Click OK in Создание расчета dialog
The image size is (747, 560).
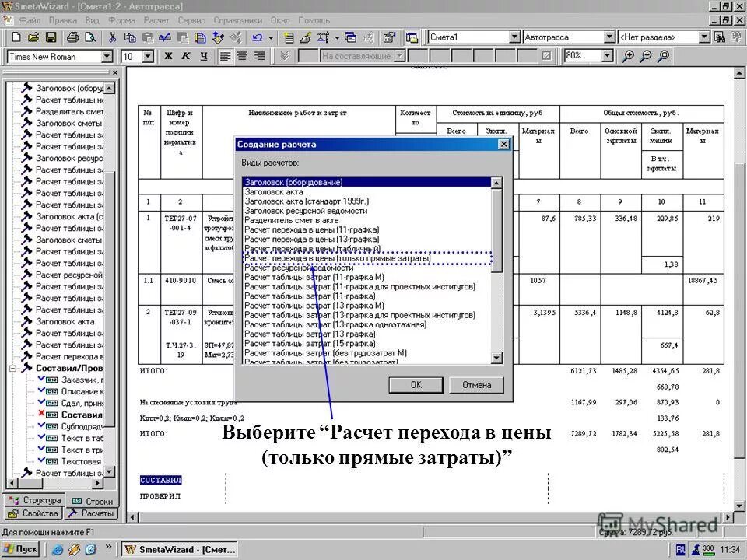(416, 385)
